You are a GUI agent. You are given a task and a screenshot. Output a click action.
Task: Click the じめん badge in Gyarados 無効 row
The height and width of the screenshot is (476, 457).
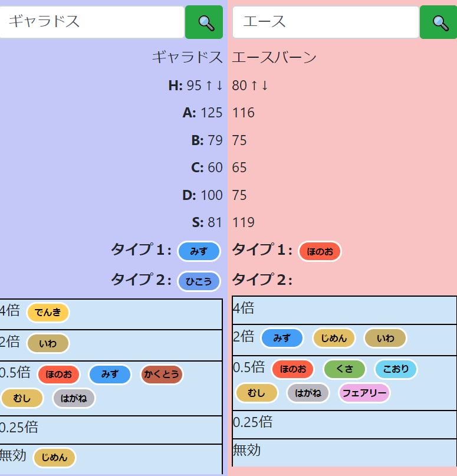point(54,458)
